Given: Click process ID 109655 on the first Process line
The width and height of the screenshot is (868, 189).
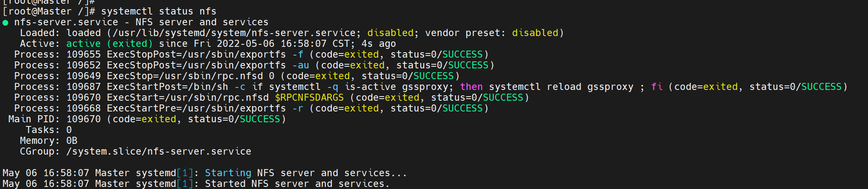Looking at the screenshot, I should (84, 54).
